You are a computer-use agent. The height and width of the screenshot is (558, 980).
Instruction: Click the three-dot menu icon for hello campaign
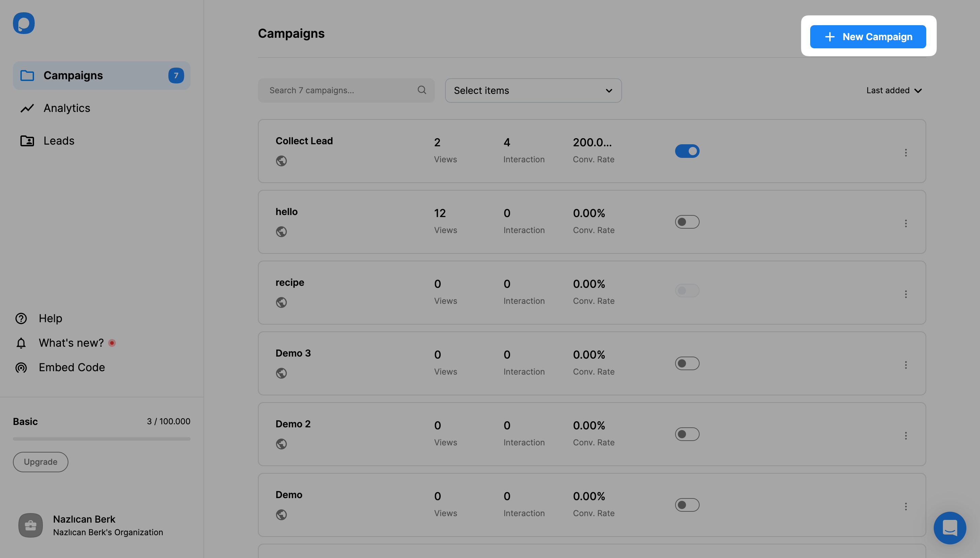pyautogui.click(x=907, y=222)
